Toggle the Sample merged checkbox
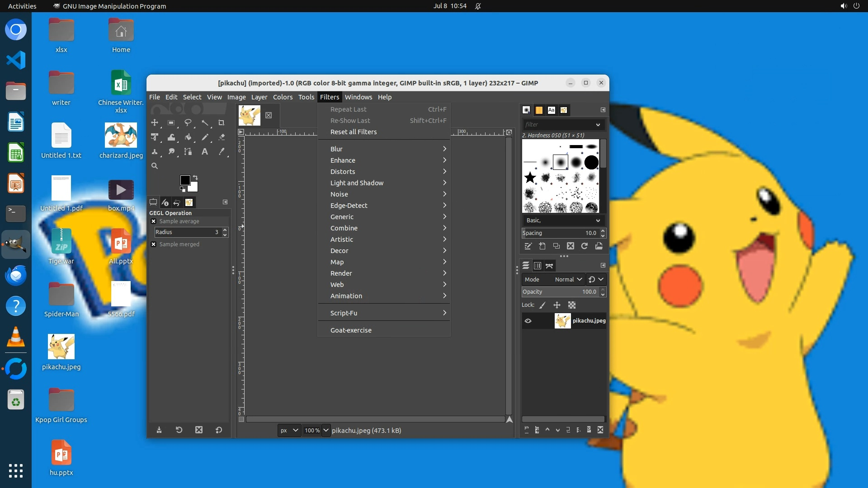The image size is (868, 488). pos(154,244)
